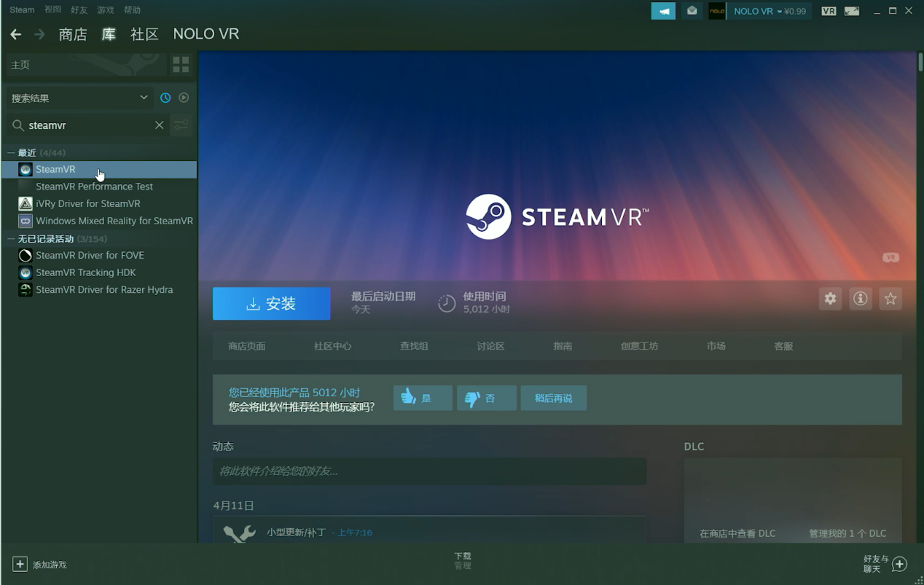
Task: Open the 市场 link
Action: click(x=716, y=346)
